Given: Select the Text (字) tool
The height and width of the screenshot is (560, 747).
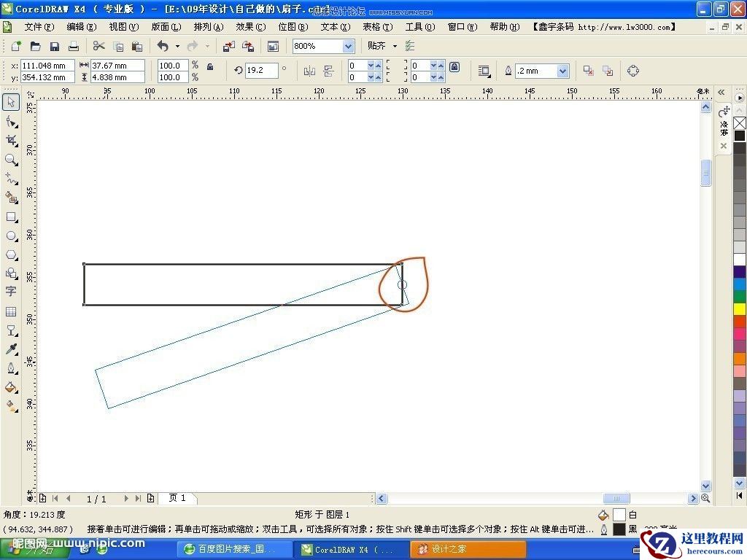Looking at the screenshot, I should point(11,292).
